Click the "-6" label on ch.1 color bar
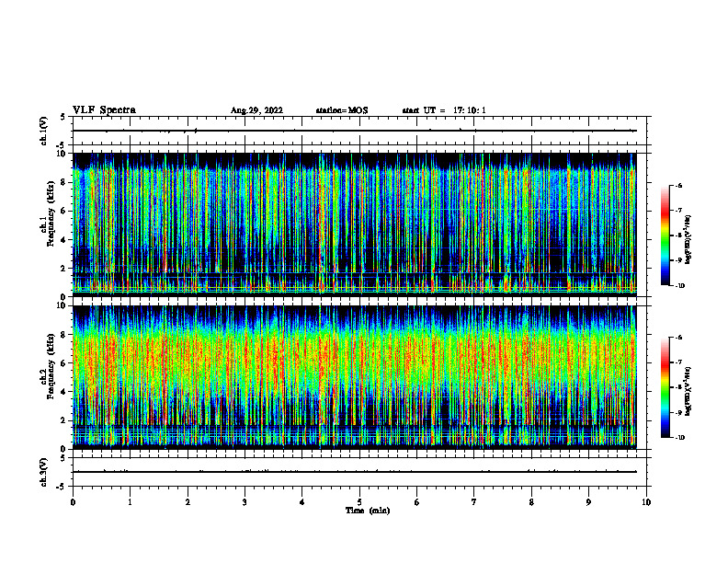 coord(678,186)
